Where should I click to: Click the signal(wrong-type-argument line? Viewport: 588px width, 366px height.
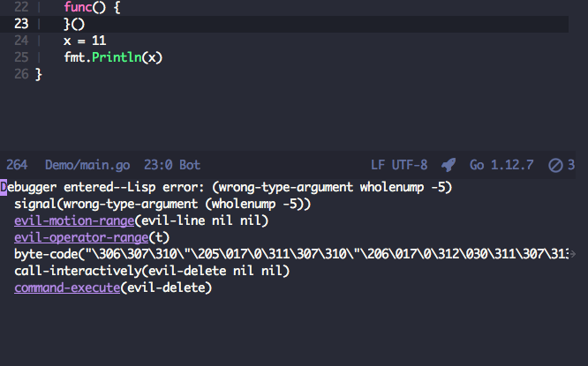162,204
